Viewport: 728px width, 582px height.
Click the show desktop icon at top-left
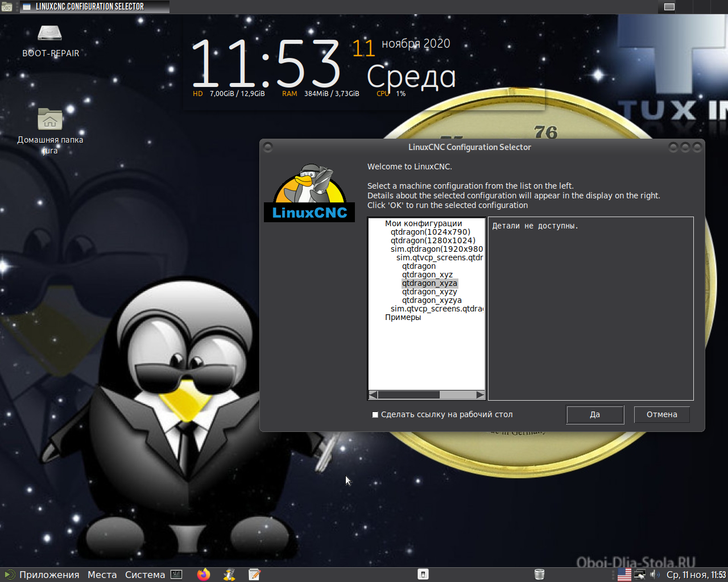[x=7, y=7]
